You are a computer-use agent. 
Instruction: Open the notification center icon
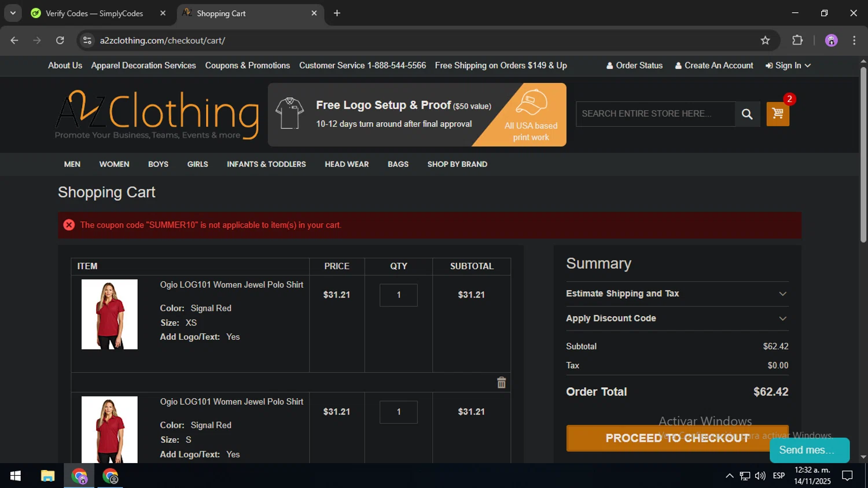pos(848,476)
